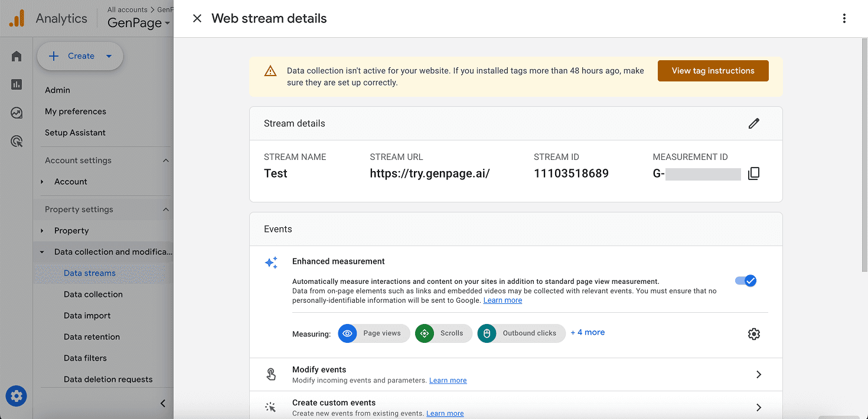Click the Create custom events cursor icon
868x419 pixels.
click(x=271, y=407)
